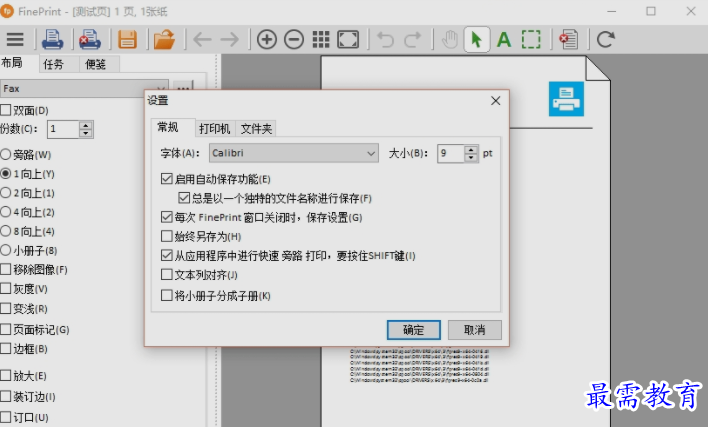Click the refresh circular arrow icon

(606, 40)
